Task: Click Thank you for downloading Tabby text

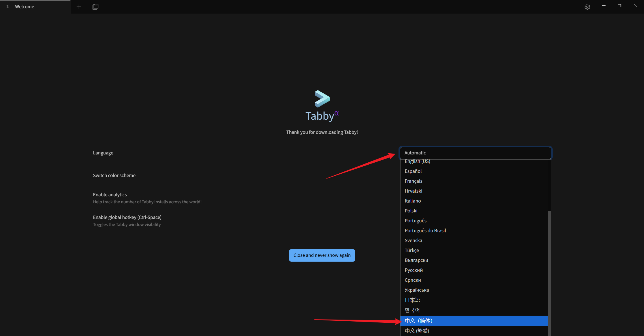Action: [x=322, y=132]
